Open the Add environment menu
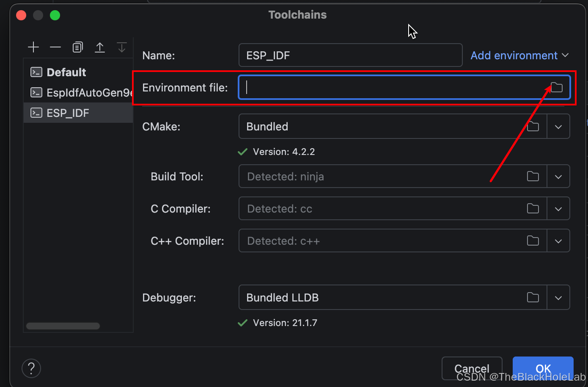588x387 pixels. coord(519,55)
